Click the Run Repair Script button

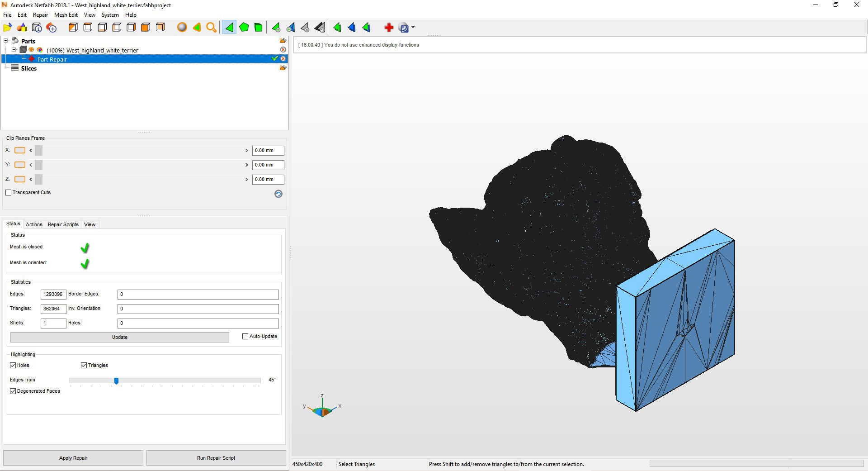216,458
